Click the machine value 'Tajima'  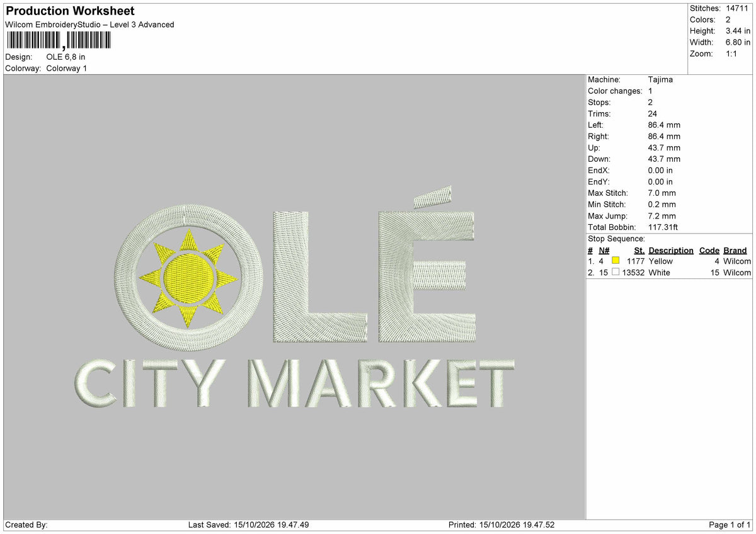point(660,79)
